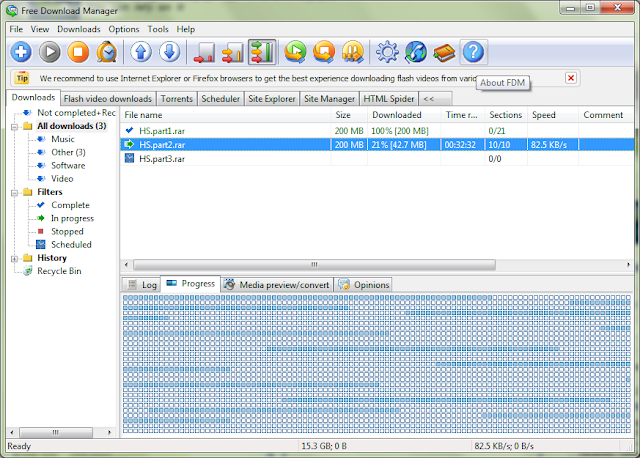Open the Site Manager tab
This screenshot has height=458, width=640.
(329, 99)
